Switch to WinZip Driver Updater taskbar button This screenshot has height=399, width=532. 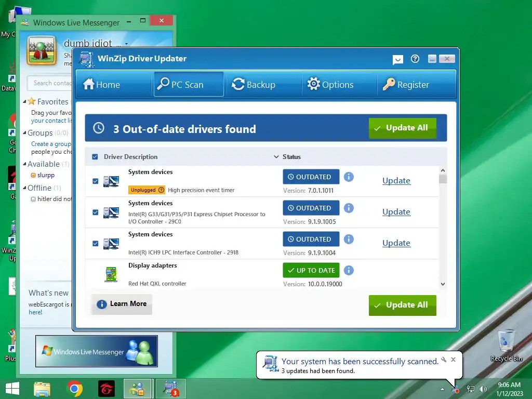click(x=171, y=389)
